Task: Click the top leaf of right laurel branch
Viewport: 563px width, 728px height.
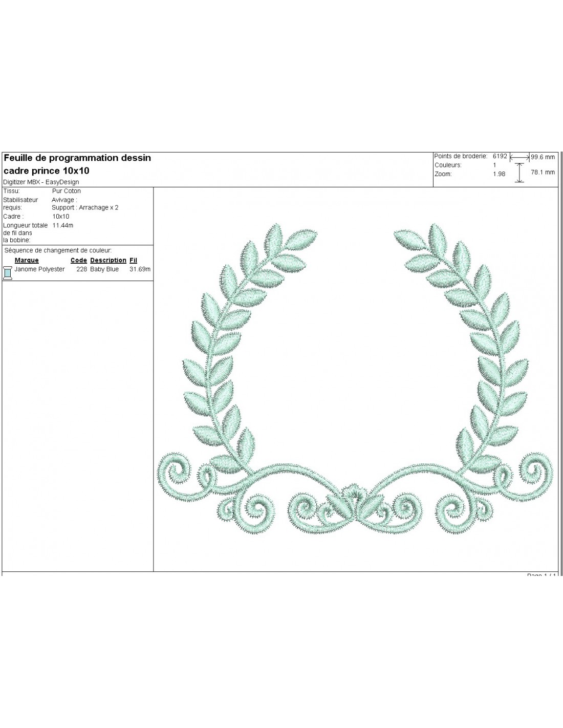Action: coord(409,239)
